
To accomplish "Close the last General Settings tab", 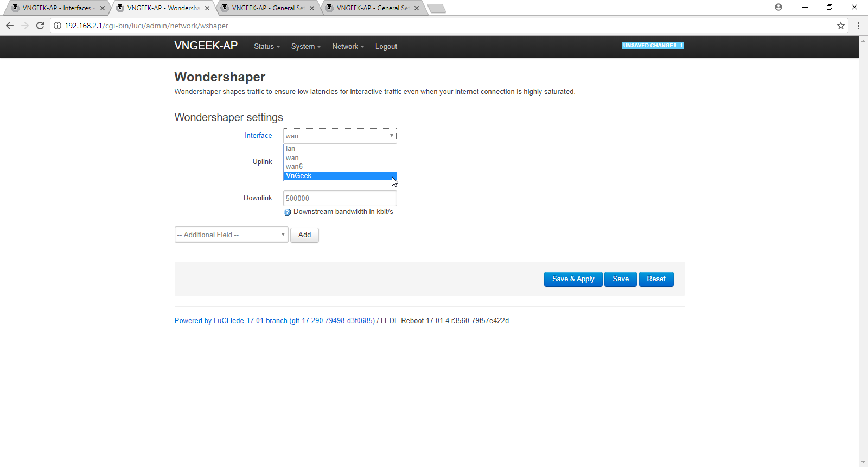I will 417,8.
